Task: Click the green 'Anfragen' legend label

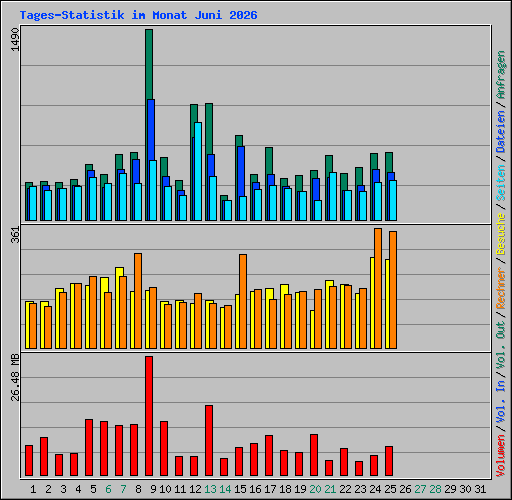Action: tap(501, 75)
